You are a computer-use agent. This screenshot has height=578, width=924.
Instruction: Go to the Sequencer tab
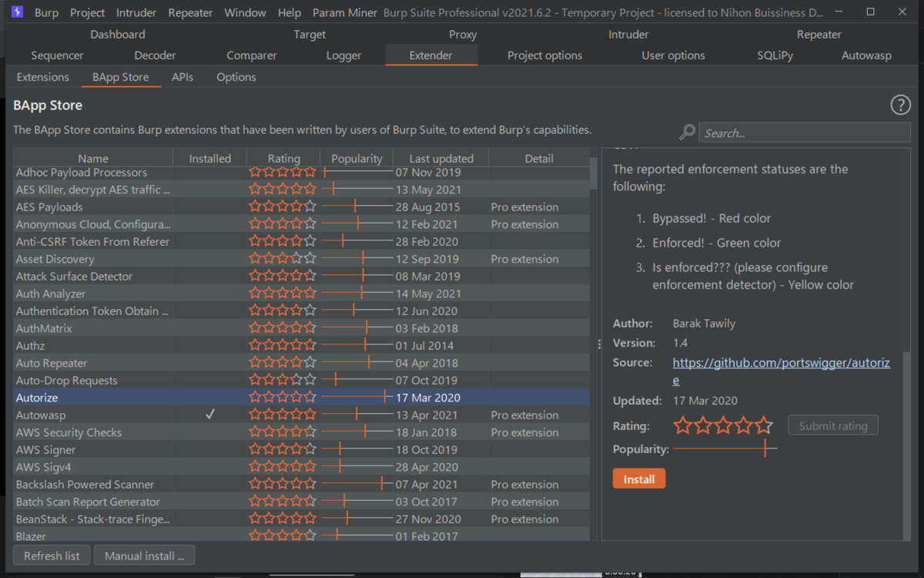(57, 55)
